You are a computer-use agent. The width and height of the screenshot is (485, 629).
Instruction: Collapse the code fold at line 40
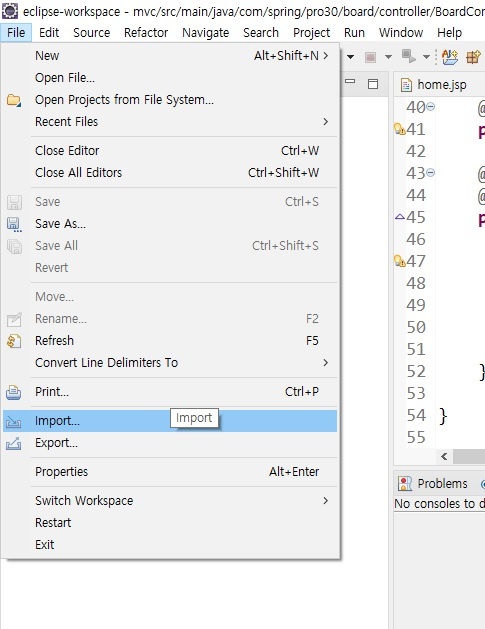[x=430, y=106]
